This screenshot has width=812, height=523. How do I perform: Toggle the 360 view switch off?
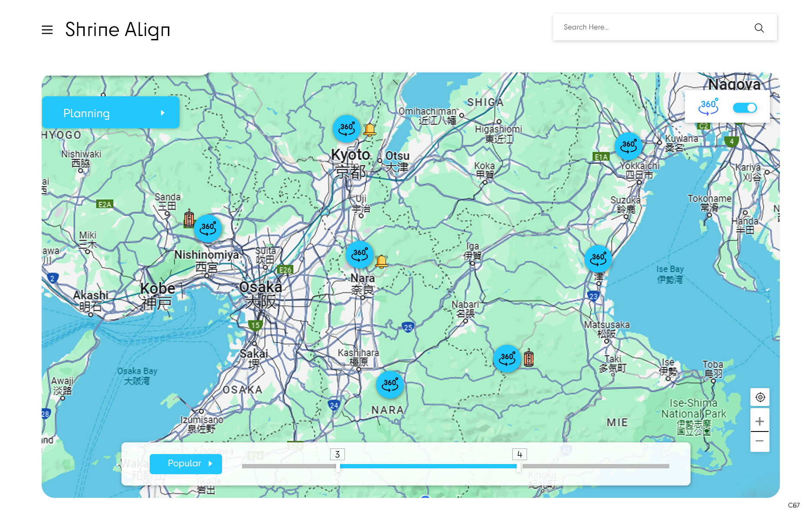pyautogui.click(x=744, y=108)
